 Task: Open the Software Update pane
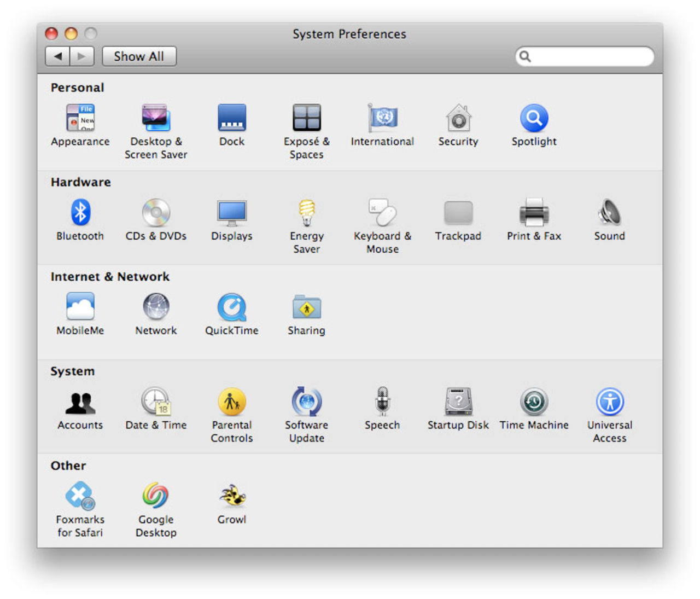tap(307, 402)
